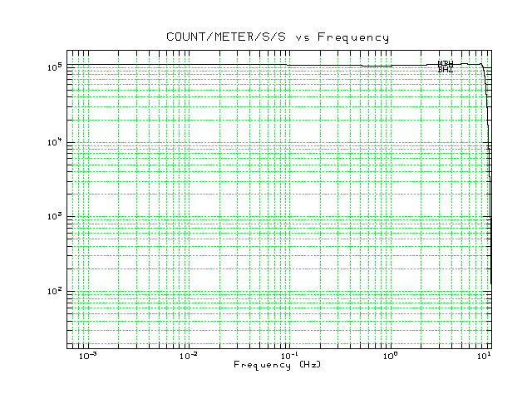532x399 pixels.
Task: Select the 10^5 y-axis tick label
Action: pyautogui.click(x=55, y=66)
